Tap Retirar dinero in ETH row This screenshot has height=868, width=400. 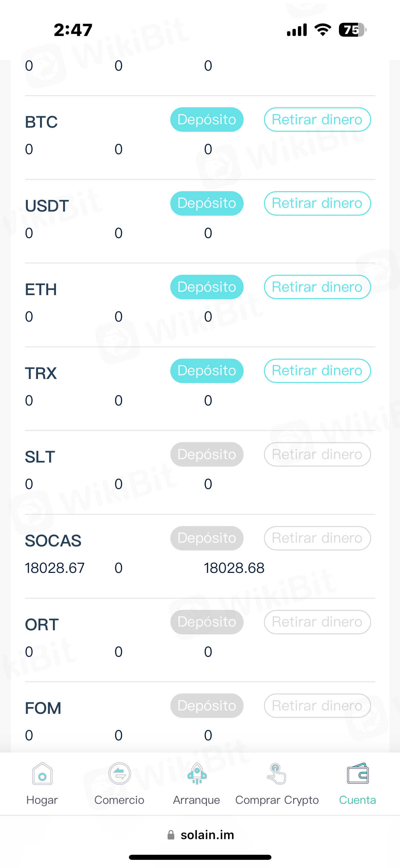317,287
